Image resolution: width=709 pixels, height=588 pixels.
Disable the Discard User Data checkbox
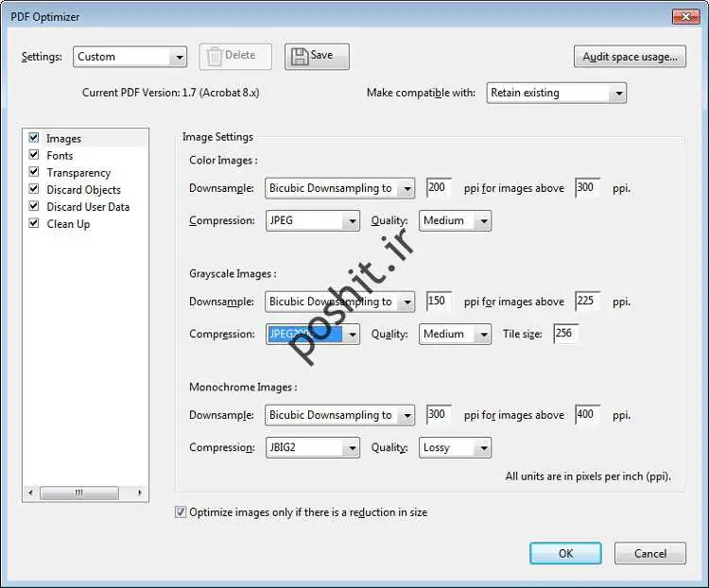(x=34, y=206)
